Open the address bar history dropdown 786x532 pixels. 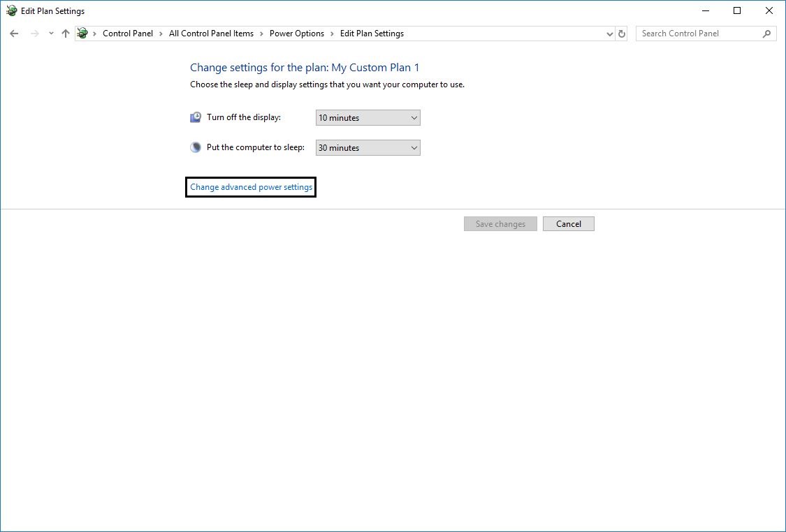(608, 33)
